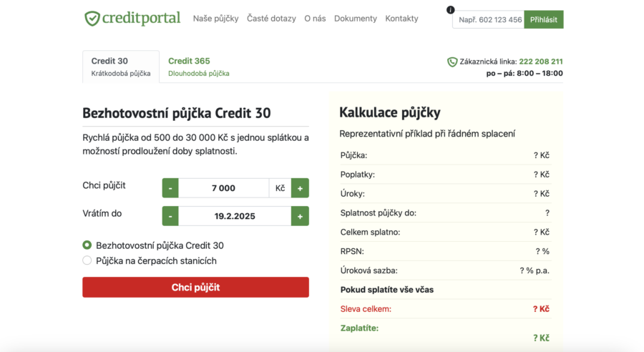Click the Splatnost půjčky do label
The width and height of the screenshot is (644, 352).
[x=379, y=212]
